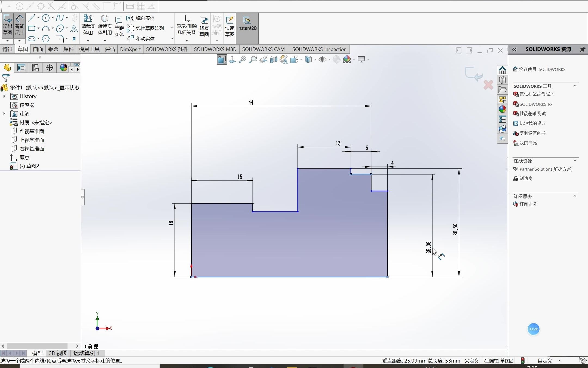588x368 pixels.
Task: Click Rapid Sketch (快速草图) button
Action: (230, 27)
